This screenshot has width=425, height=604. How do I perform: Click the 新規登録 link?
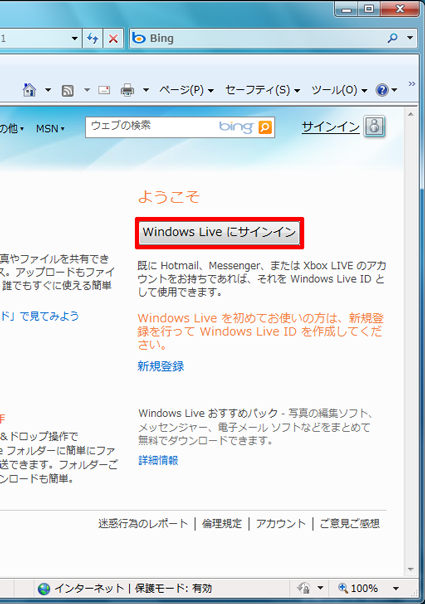161,366
